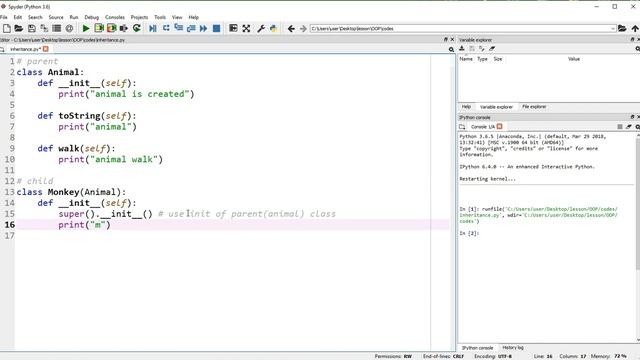This screenshot has width=640, height=360.
Task: Close the Console 1/A tab
Action: tap(500, 127)
